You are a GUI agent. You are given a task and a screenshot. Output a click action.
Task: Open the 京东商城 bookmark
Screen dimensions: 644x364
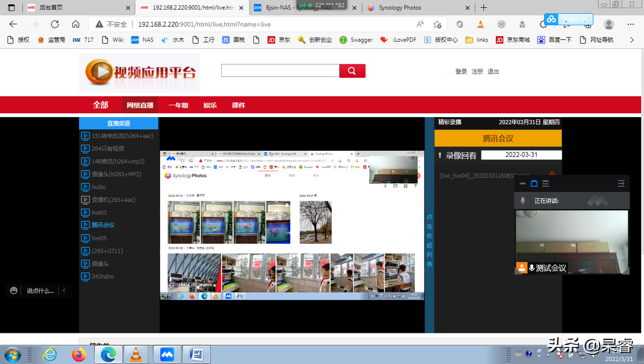pyautogui.click(x=513, y=40)
